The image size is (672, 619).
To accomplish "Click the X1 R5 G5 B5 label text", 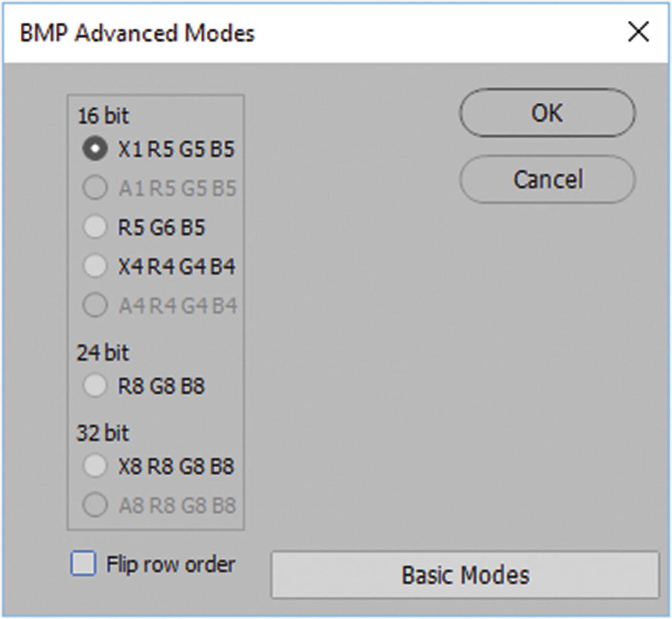I will [x=176, y=149].
